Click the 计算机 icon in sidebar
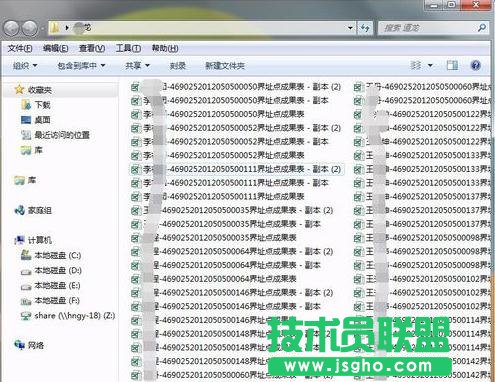Image resolution: width=495 pixels, height=382 pixels. point(19,240)
